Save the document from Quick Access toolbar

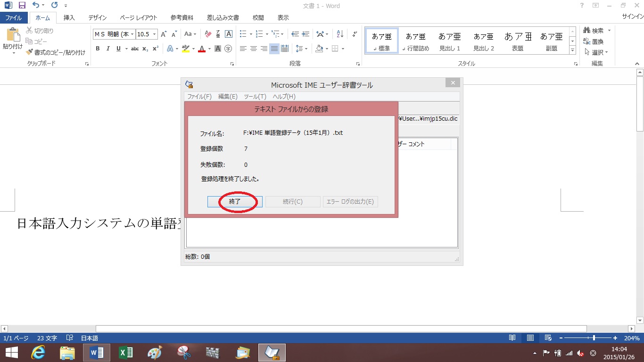[22, 6]
